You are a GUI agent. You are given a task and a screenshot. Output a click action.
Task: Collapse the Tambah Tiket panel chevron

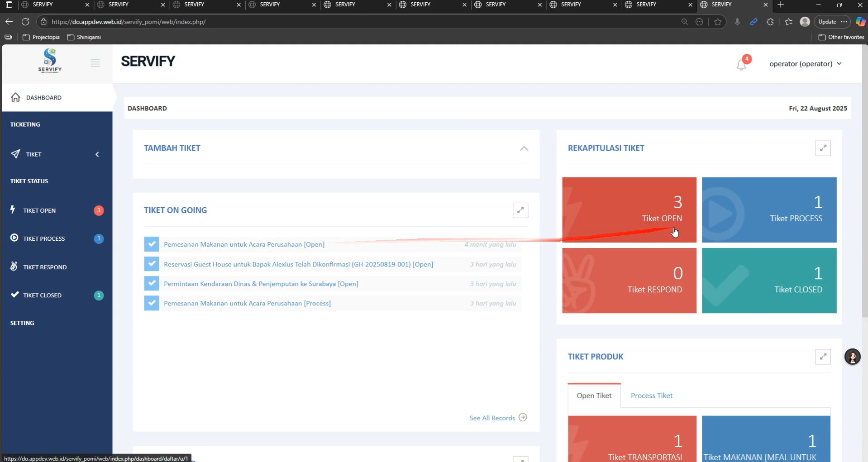tap(524, 148)
